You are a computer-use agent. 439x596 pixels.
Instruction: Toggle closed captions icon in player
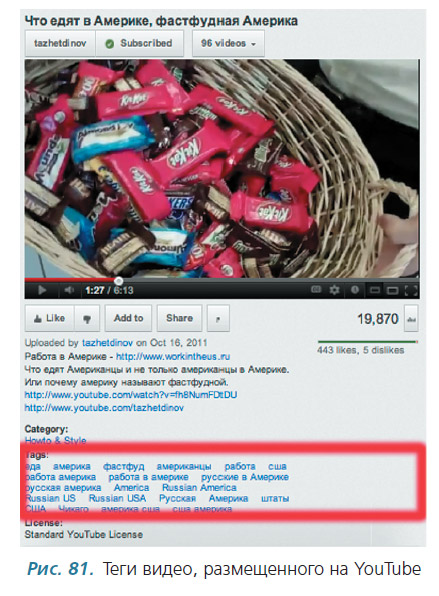coord(316,290)
